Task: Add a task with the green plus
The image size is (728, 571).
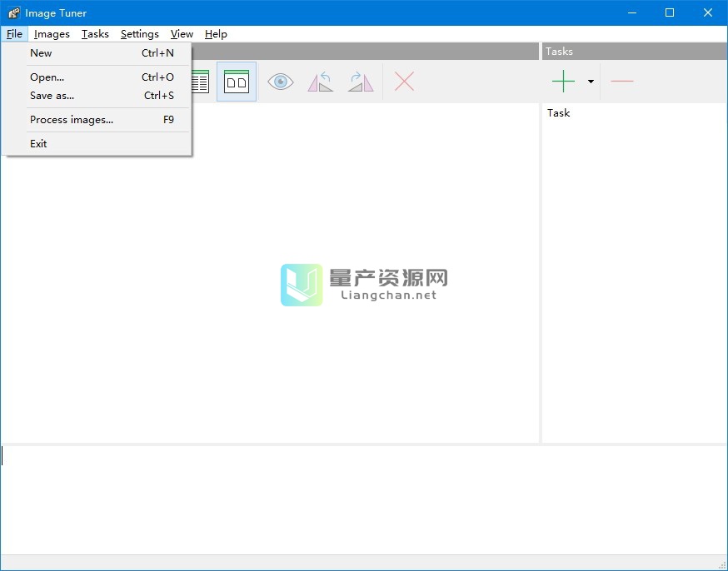Action: click(x=563, y=82)
